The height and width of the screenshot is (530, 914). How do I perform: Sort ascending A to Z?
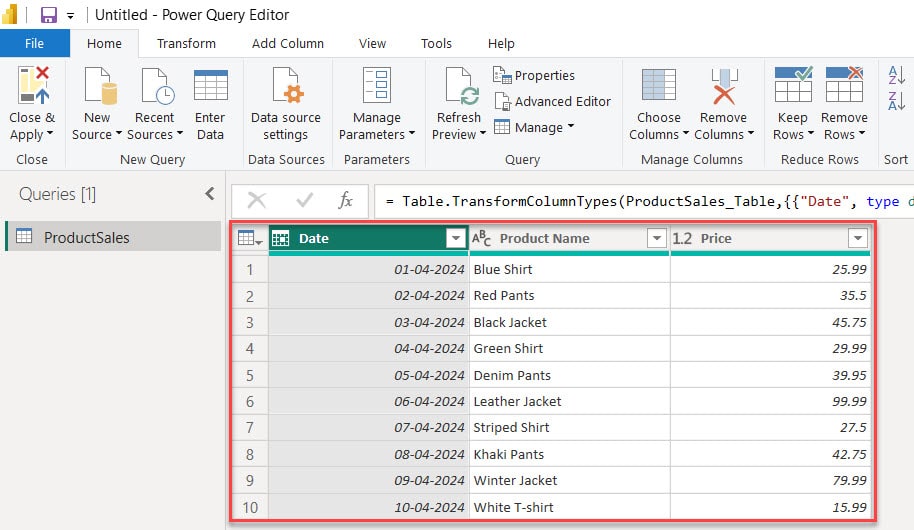[896, 75]
